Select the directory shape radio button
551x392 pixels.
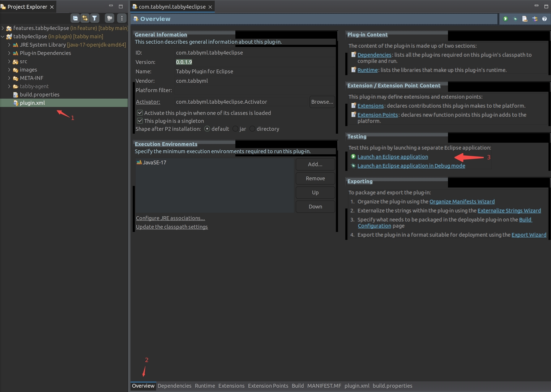pyautogui.click(x=252, y=129)
